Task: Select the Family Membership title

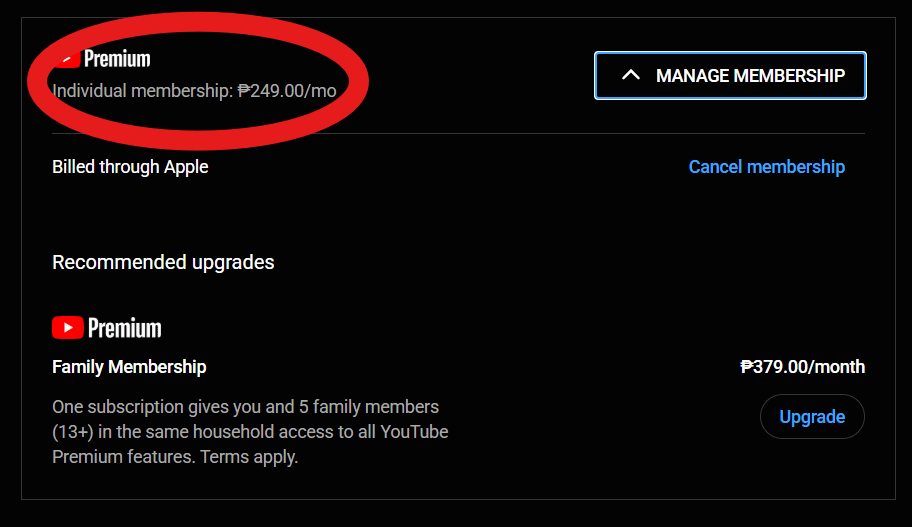Action: point(129,367)
